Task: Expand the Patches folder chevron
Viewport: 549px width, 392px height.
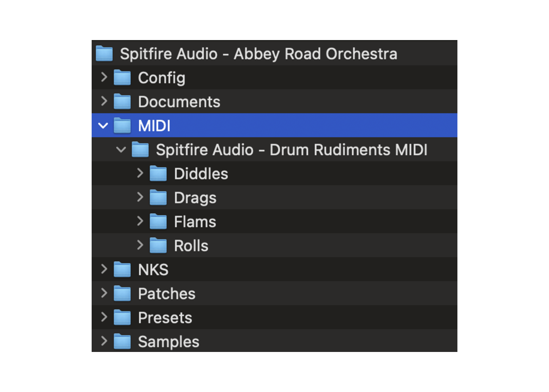Action: click(104, 294)
